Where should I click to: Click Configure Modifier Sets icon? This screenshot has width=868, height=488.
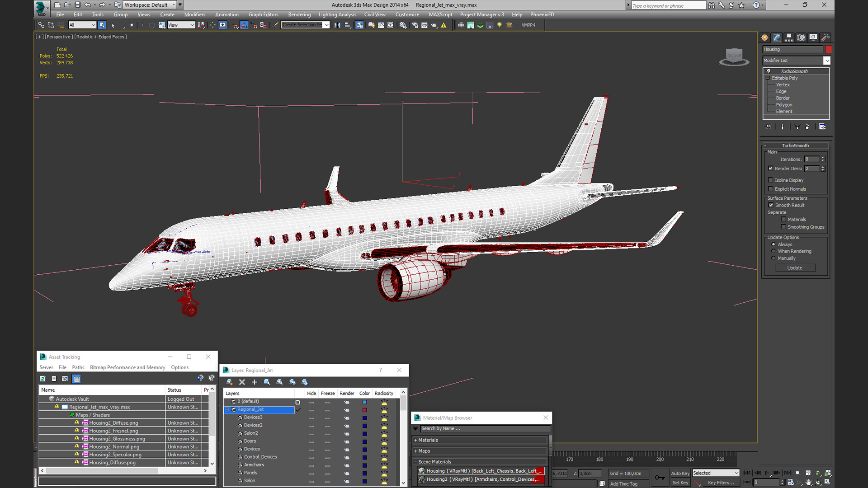(x=822, y=127)
